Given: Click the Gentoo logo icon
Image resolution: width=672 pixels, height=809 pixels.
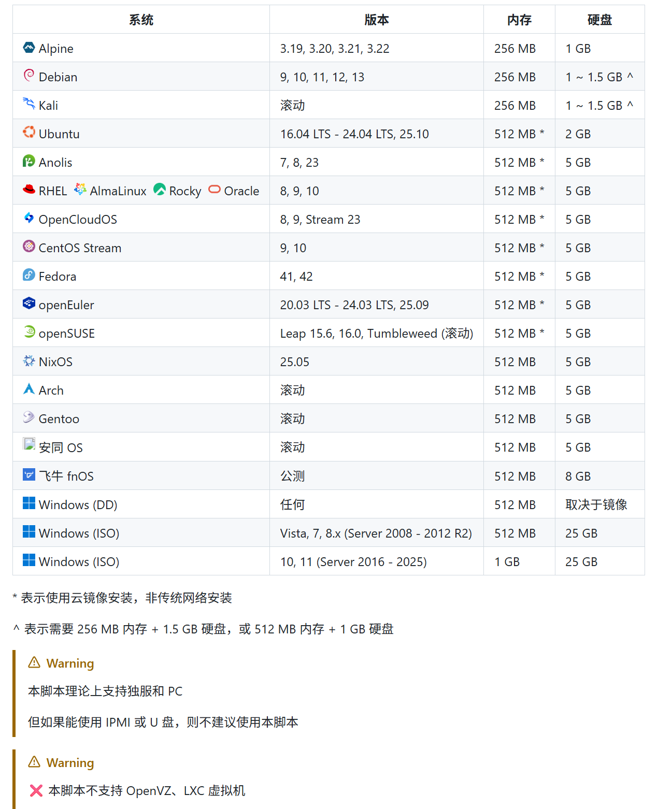Looking at the screenshot, I should point(29,417).
